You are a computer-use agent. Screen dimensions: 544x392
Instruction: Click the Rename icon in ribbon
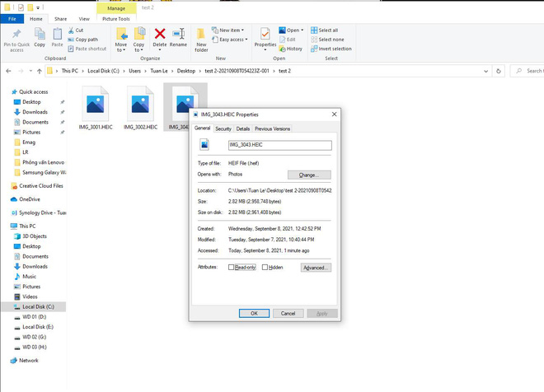point(178,35)
